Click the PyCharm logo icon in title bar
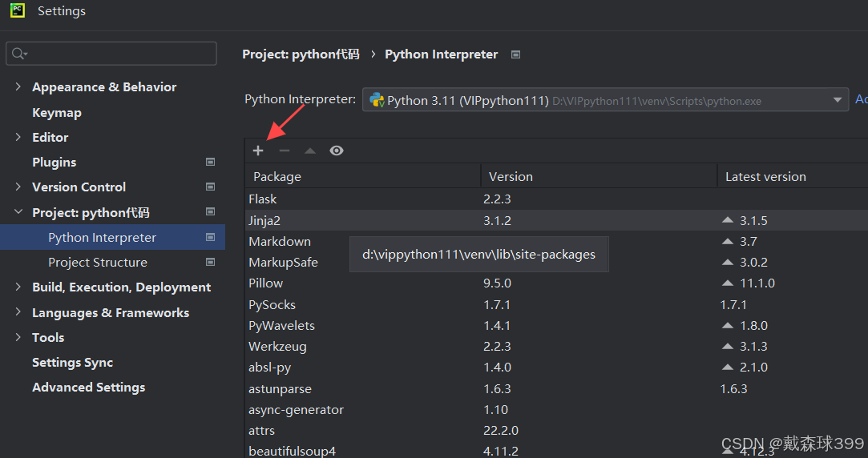The height and width of the screenshot is (458, 868). pyautogui.click(x=18, y=10)
